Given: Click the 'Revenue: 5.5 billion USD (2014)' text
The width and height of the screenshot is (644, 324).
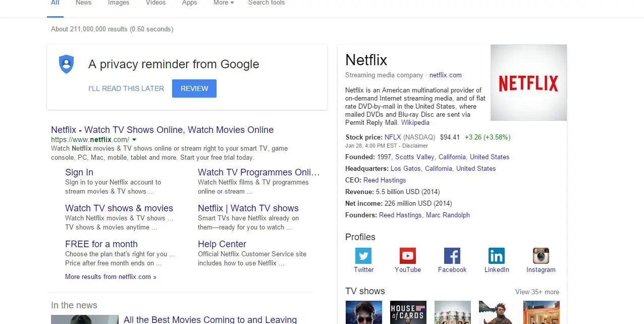Looking at the screenshot, I should pos(392,192).
